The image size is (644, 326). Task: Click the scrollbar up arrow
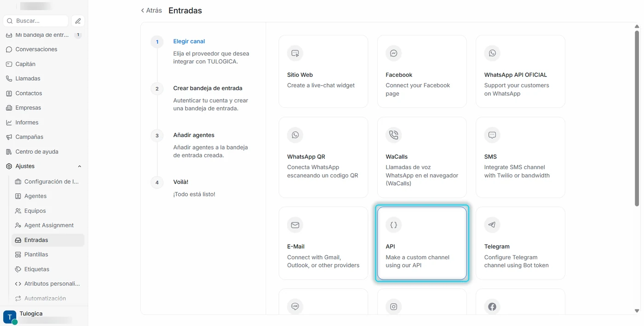(x=637, y=26)
